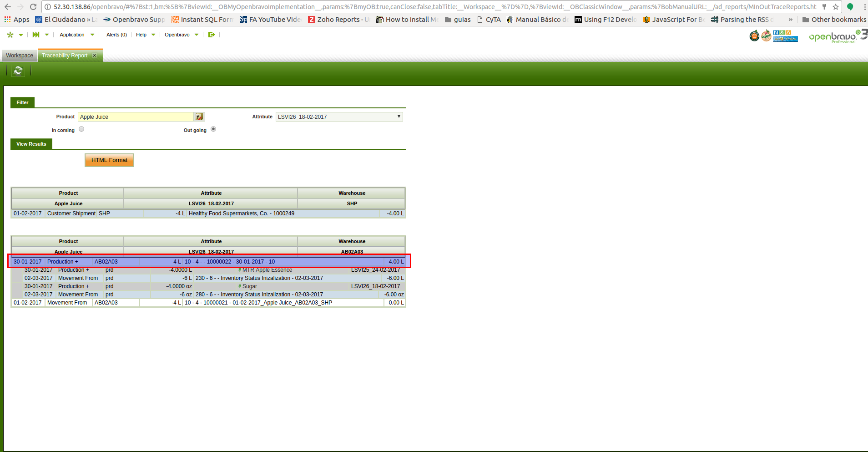Switch to the Workspace tab
This screenshot has width=868, height=452.
coord(20,56)
